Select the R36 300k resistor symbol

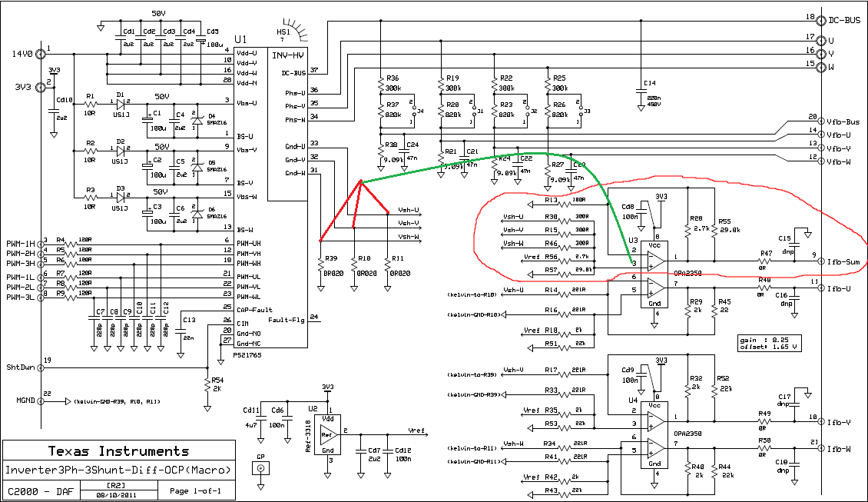tap(381, 85)
